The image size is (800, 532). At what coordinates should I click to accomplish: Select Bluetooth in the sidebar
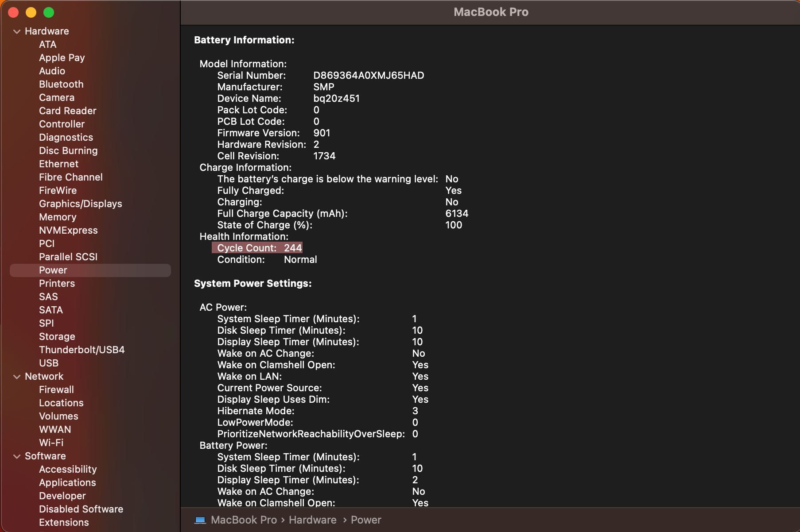61,84
